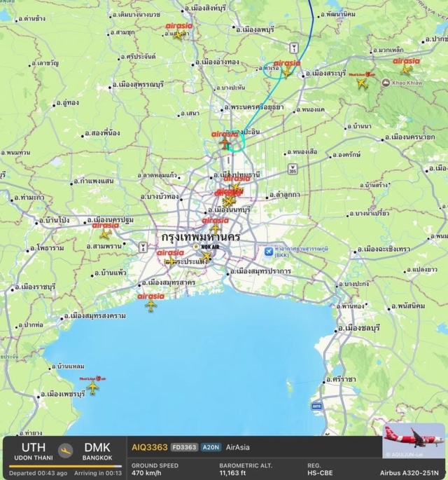Tap the AH19 route shield

[x=316, y=406]
